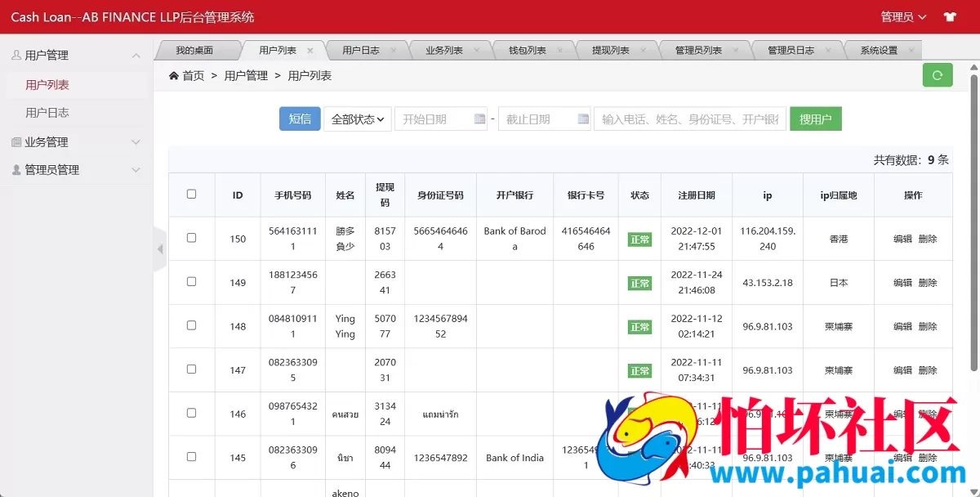Viewport: 980px width, 497px height.
Task: Click the blue 短信 button
Action: (300, 119)
